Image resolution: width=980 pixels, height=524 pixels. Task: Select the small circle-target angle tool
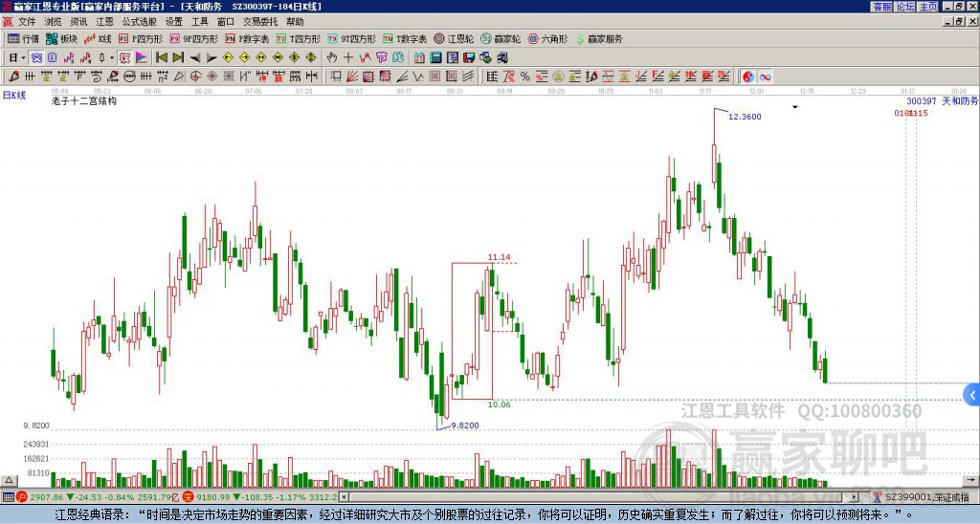click(x=195, y=76)
